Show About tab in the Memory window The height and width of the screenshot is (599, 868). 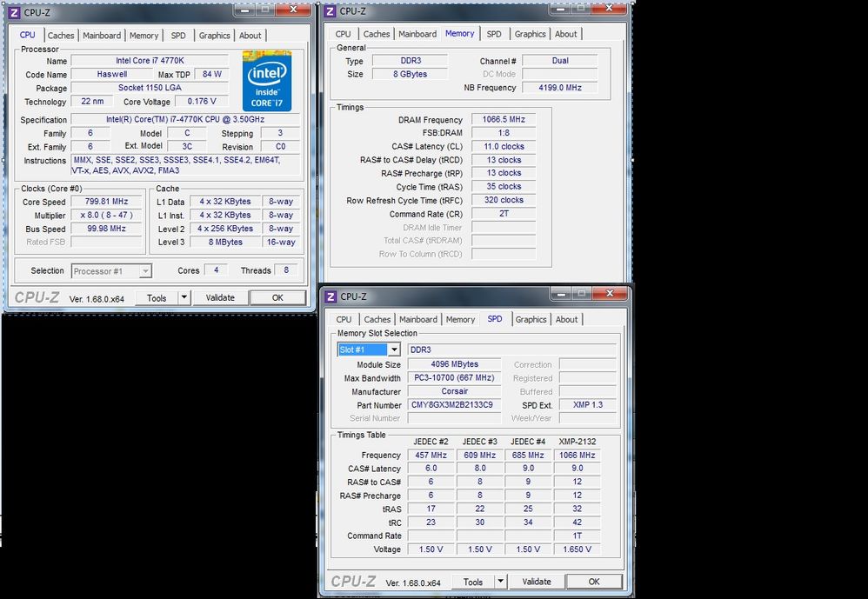565,34
